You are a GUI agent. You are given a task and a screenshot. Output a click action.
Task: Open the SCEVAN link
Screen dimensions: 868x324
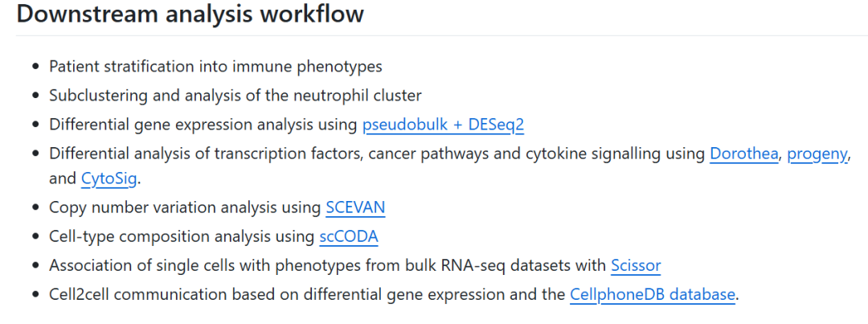tap(355, 207)
